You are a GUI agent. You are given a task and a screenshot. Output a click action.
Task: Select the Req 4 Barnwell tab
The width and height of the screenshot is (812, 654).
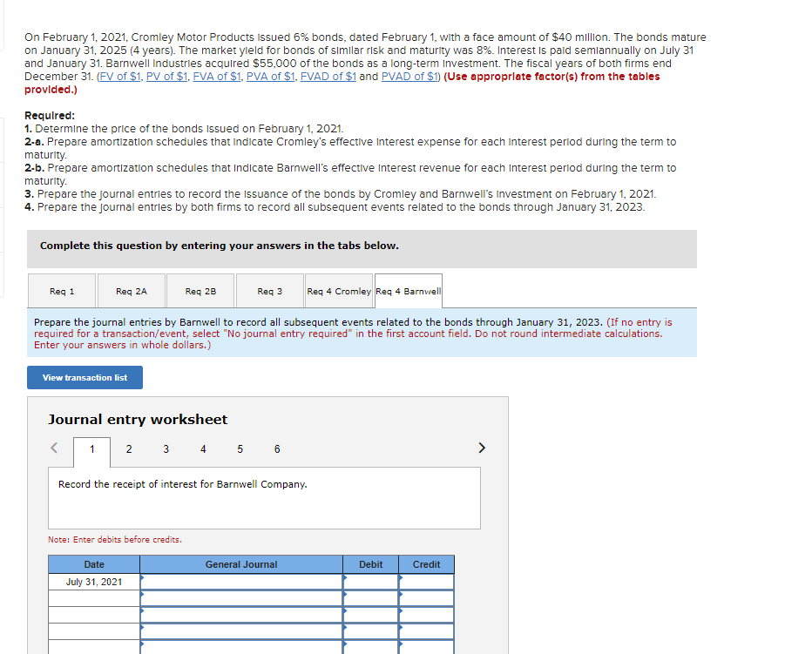coord(409,291)
